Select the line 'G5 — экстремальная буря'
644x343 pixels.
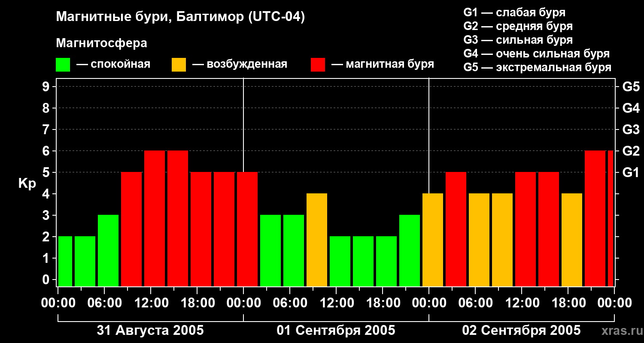(537, 67)
